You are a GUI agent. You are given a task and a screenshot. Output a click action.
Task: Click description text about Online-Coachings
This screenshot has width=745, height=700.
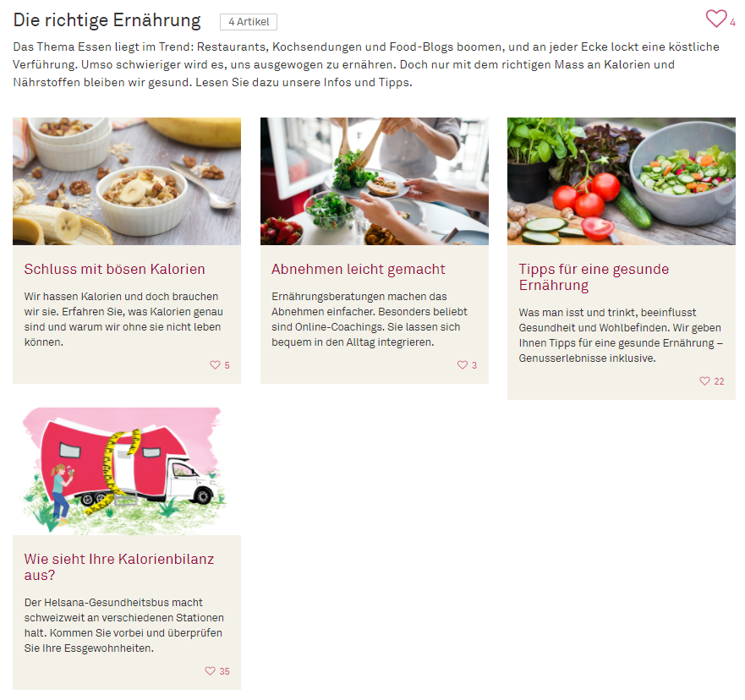(370, 319)
